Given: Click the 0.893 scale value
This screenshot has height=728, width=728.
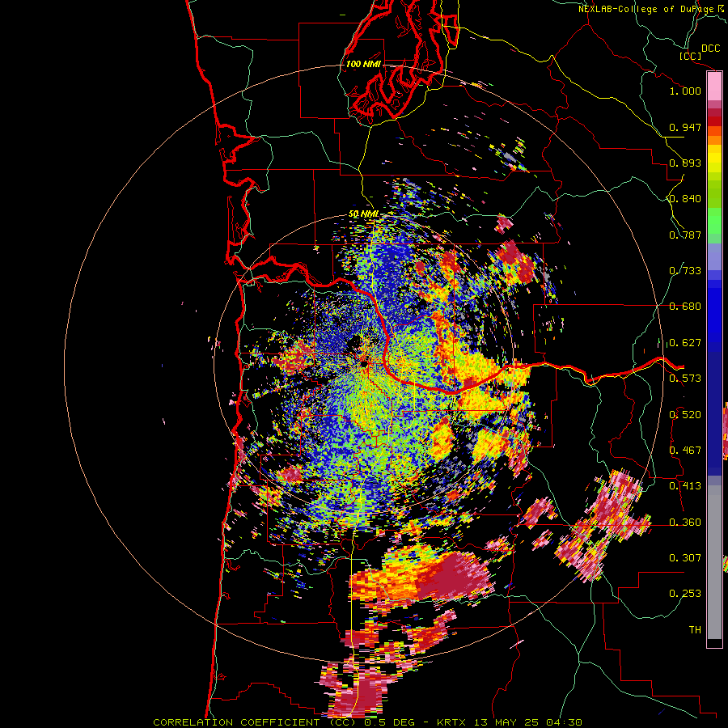Looking at the screenshot, I should (x=685, y=163).
